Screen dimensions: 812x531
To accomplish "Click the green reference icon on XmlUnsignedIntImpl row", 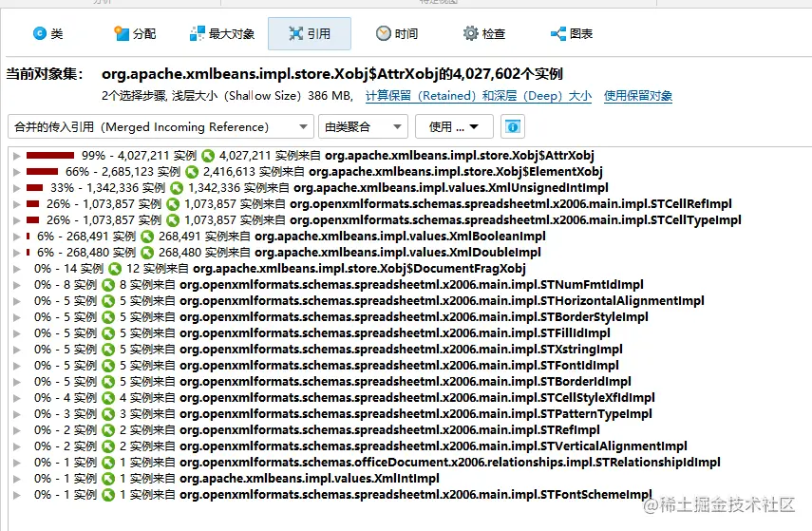I will 177,187.
